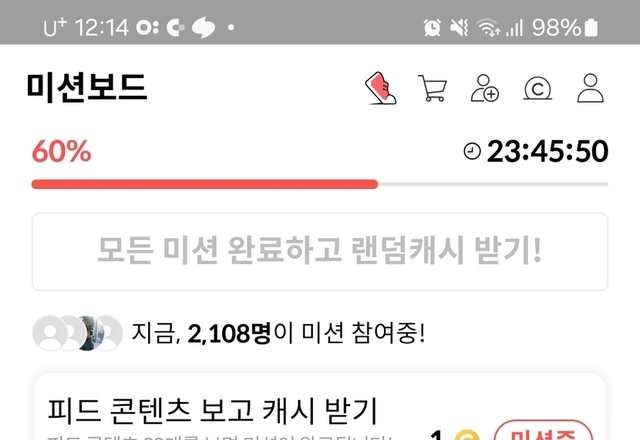Tap the Wi-Fi signal status icon
Screen dimensions: 640x440
click(488, 28)
